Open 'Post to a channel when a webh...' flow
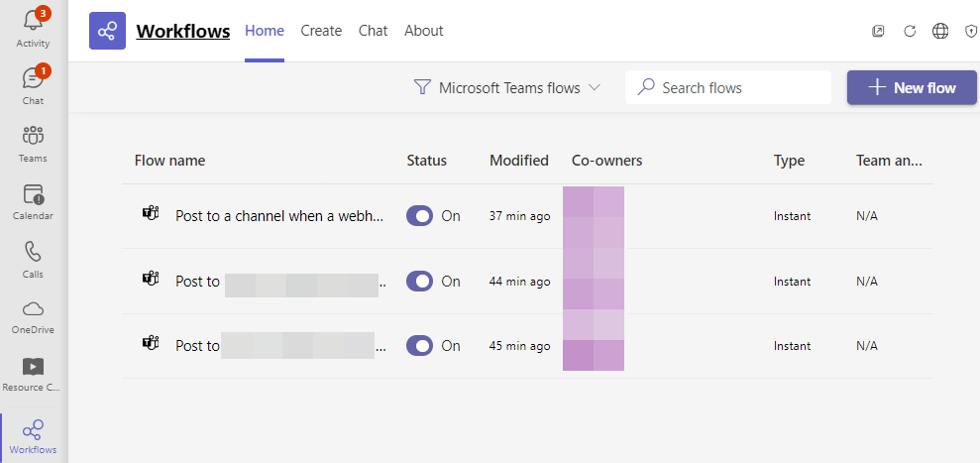 click(280, 216)
